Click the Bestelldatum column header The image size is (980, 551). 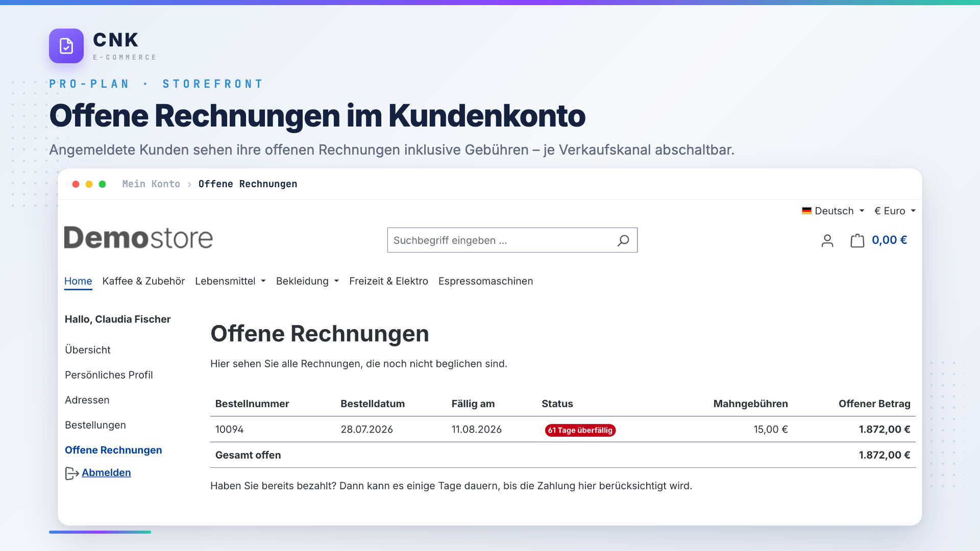tap(373, 404)
